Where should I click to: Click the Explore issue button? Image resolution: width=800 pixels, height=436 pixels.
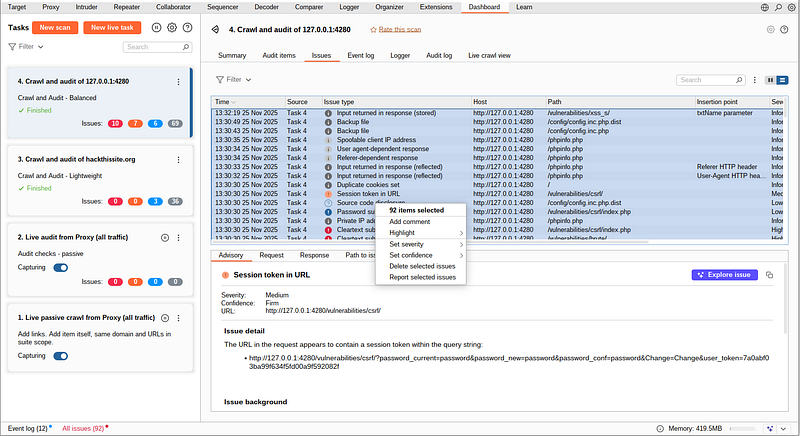click(x=724, y=275)
